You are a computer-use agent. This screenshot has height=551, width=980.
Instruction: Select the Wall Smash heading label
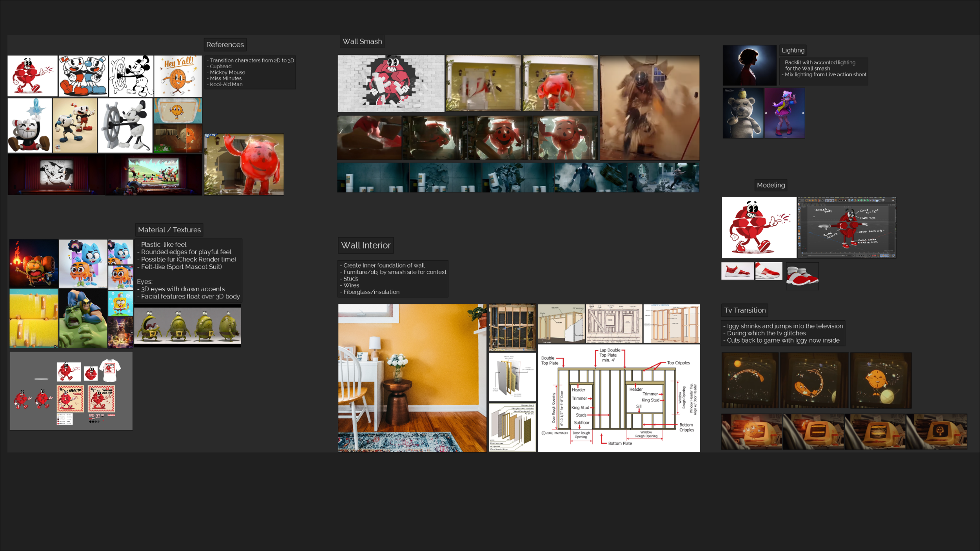pos(362,42)
